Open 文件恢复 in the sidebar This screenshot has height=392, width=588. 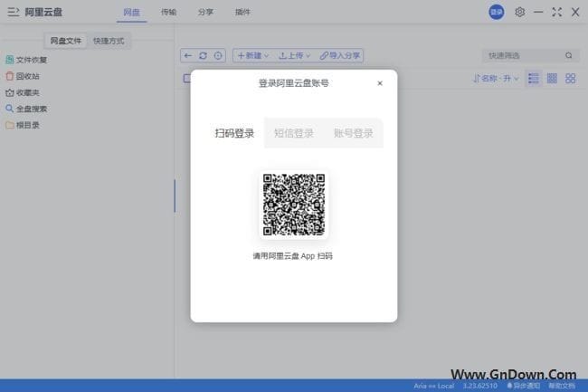coord(26,60)
